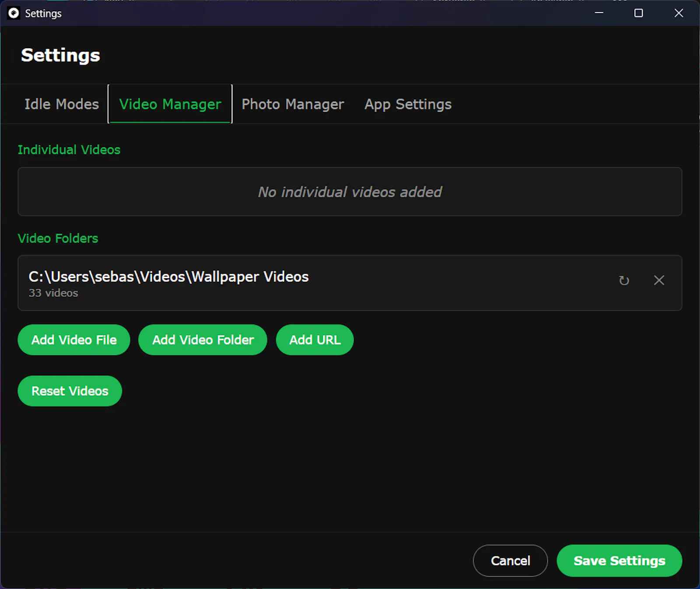
Task: Go to the App Settings tab
Action: point(408,104)
